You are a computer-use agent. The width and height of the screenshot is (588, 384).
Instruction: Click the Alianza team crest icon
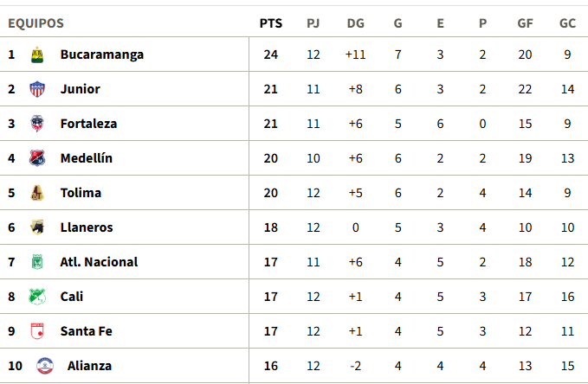click(43, 366)
